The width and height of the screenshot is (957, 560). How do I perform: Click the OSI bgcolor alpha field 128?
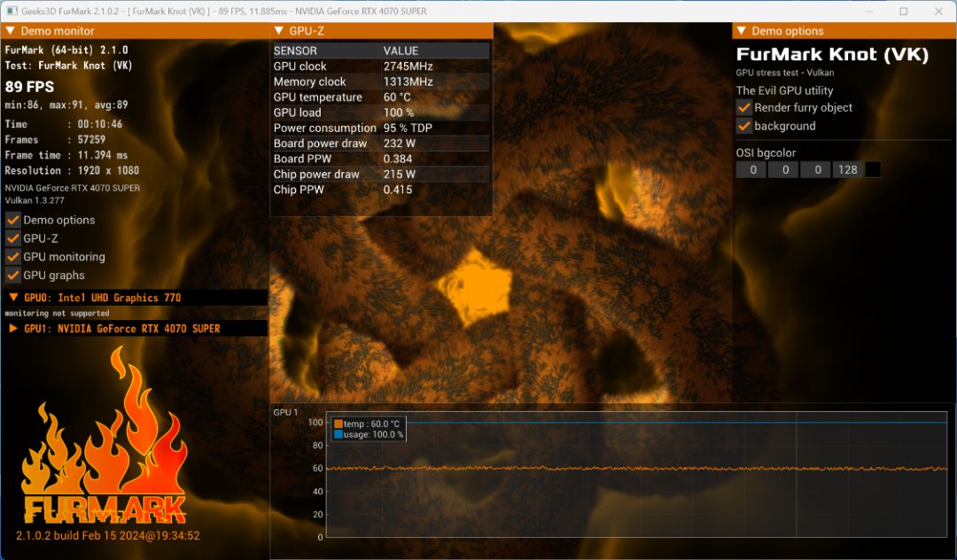[x=848, y=169]
